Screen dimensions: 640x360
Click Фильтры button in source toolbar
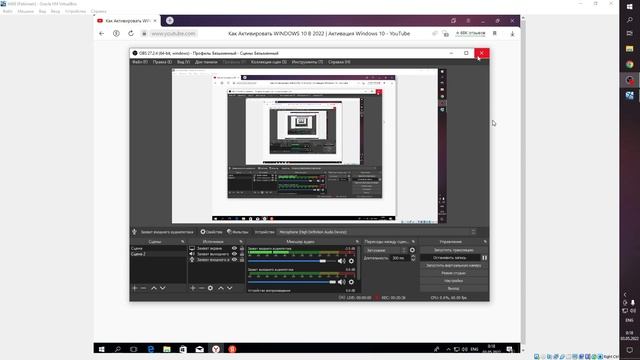[238, 232]
